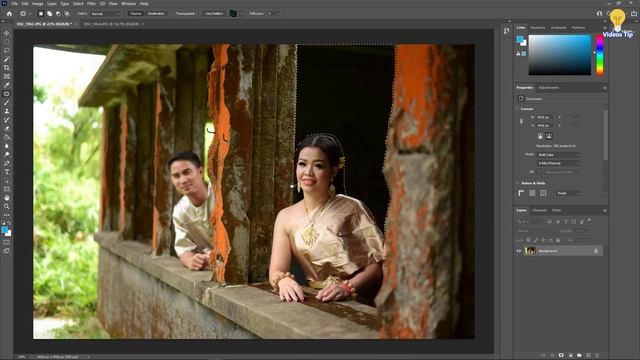Open the Filter menu
The width and height of the screenshot is (640, 360).
click(91, 3)
